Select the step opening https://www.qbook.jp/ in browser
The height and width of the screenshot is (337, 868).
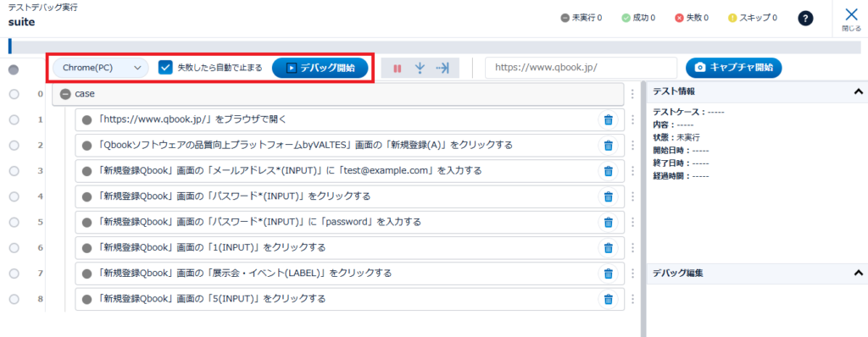pos(349,119)
